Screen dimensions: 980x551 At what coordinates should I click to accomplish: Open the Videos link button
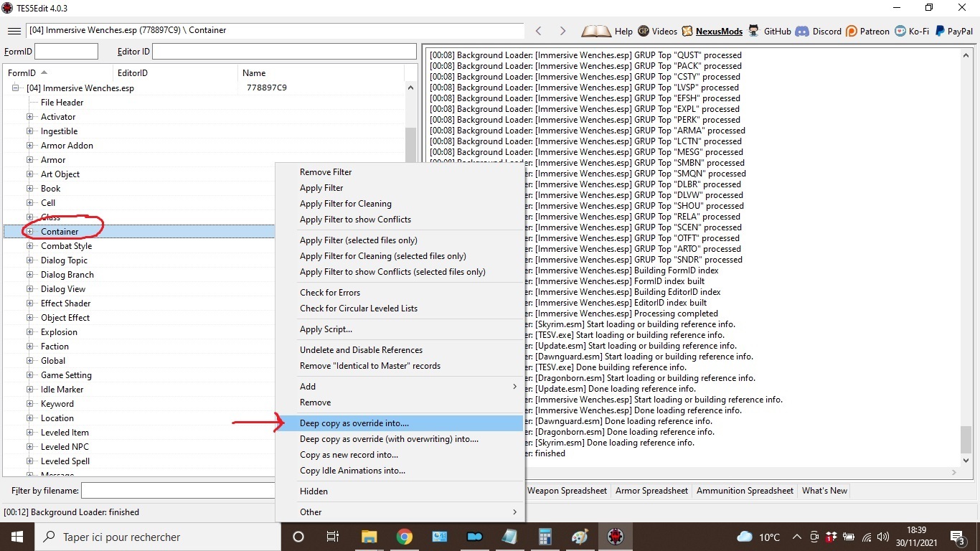pos(657,31)
